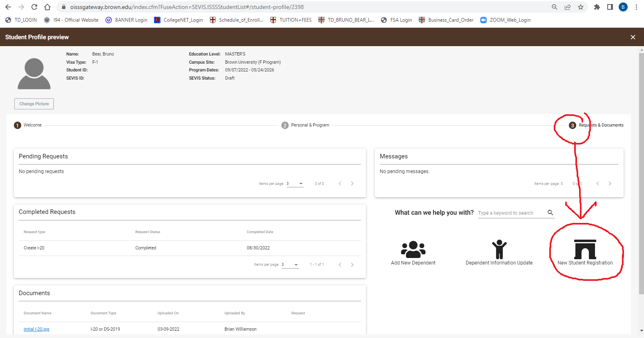Click the page vertical scrollbar

(641, 173)
